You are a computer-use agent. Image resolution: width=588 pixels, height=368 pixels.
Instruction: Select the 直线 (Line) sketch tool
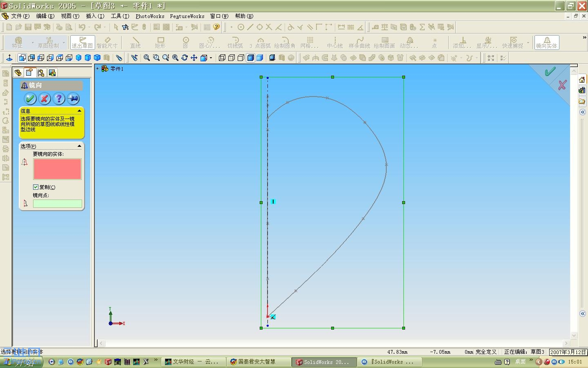click(135, 43)
